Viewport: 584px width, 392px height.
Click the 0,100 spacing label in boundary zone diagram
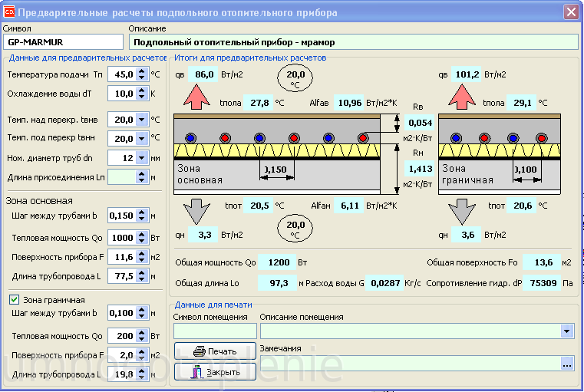point(526,170)
